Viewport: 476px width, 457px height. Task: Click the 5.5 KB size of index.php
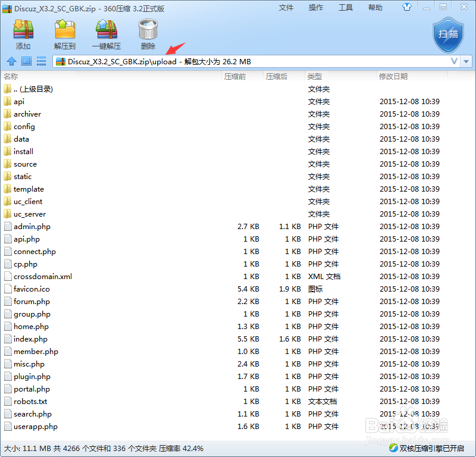pyautogui.click(x=248, y=339)
